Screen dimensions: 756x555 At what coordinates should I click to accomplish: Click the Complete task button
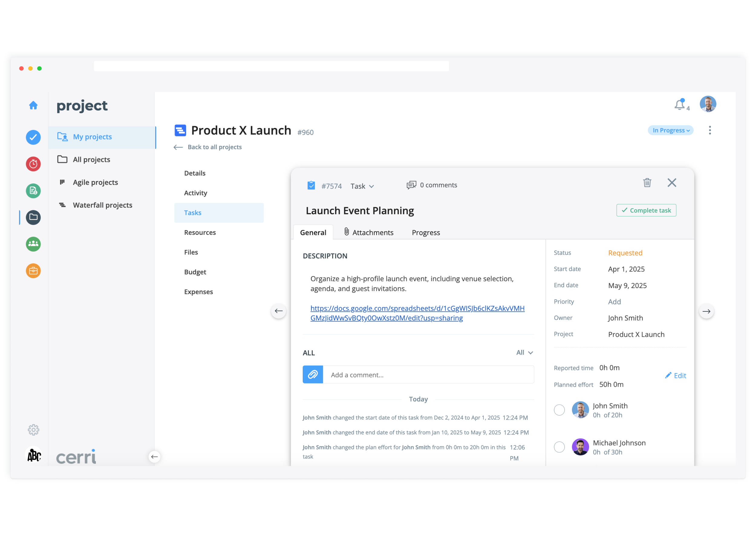647,210
